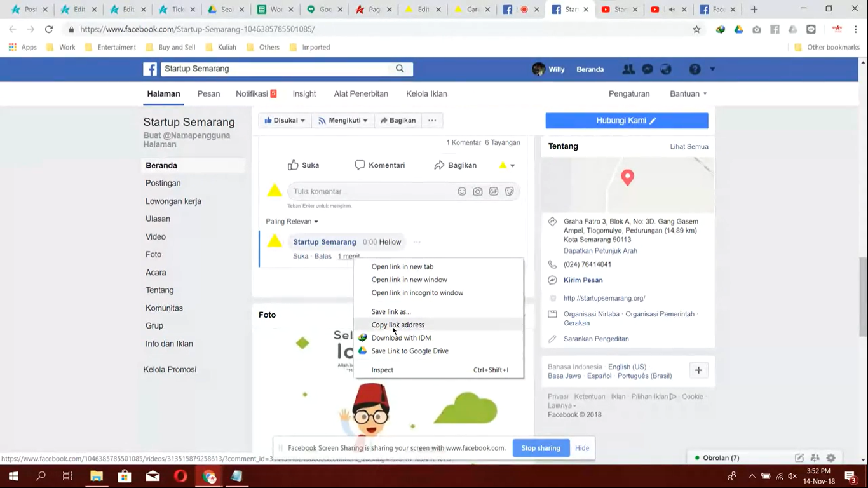Choose Copy link address
868x488 pixels.
click(x=438, y=325)
